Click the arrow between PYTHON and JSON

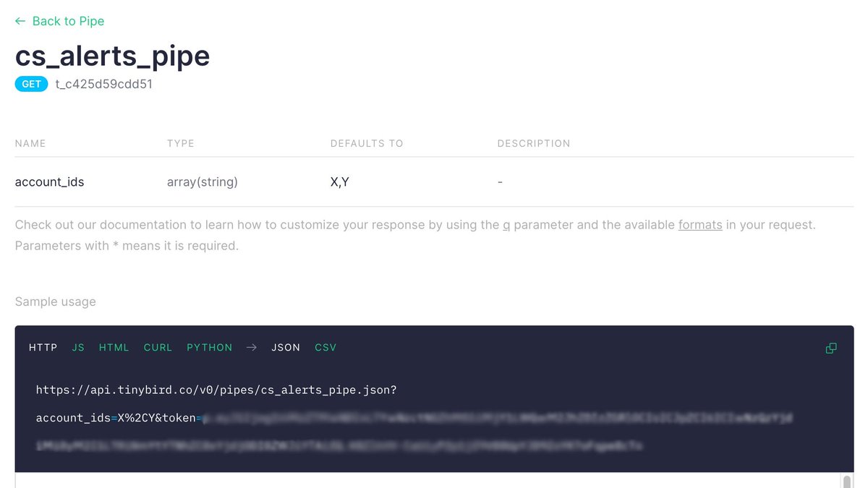coord(251,347)
